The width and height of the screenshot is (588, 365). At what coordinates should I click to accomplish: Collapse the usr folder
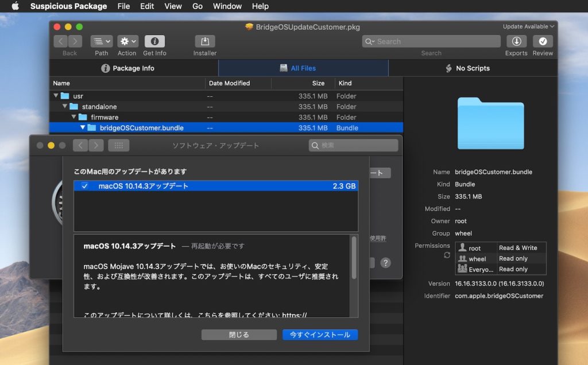55,96
